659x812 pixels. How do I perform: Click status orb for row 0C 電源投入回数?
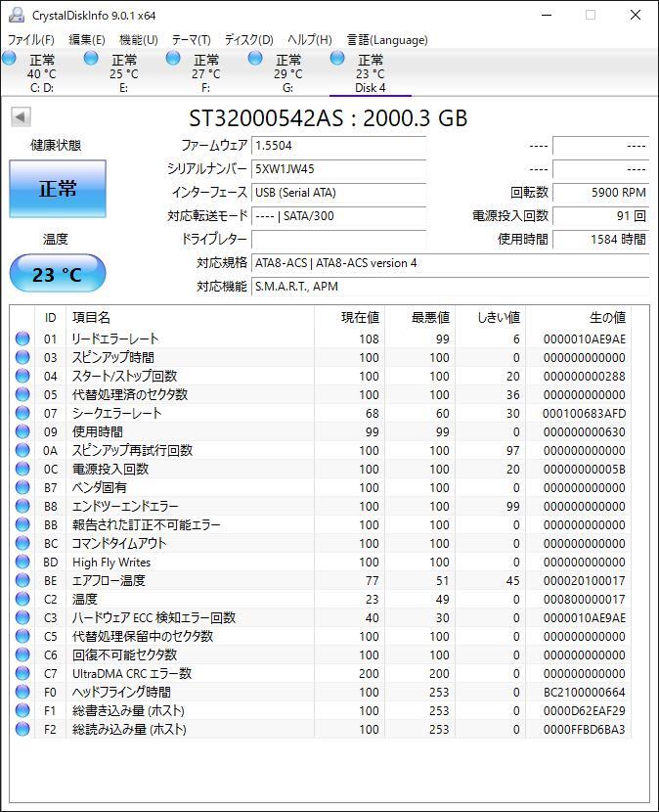click(22, 469)
